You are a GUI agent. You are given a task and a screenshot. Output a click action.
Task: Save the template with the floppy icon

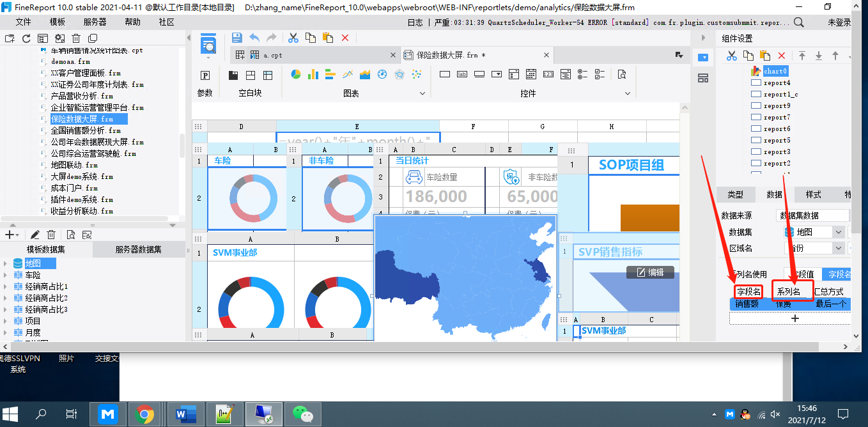click(x=236, y=38)
